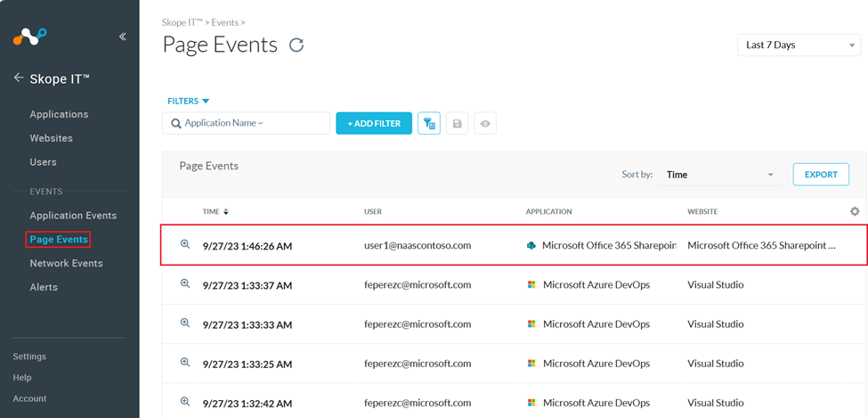
Task: Click Events breadcrumb link
Action: [224, 23]
